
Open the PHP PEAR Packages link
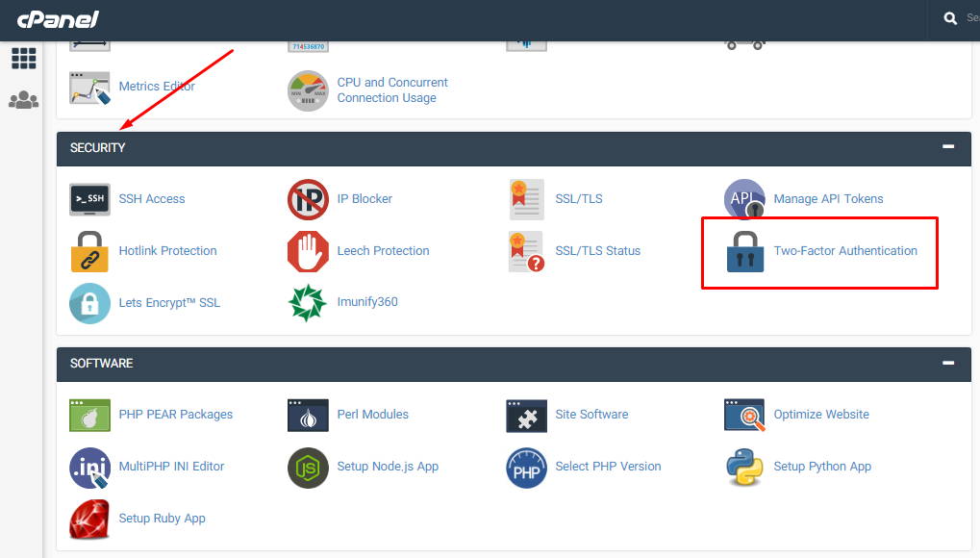[176, 415]
